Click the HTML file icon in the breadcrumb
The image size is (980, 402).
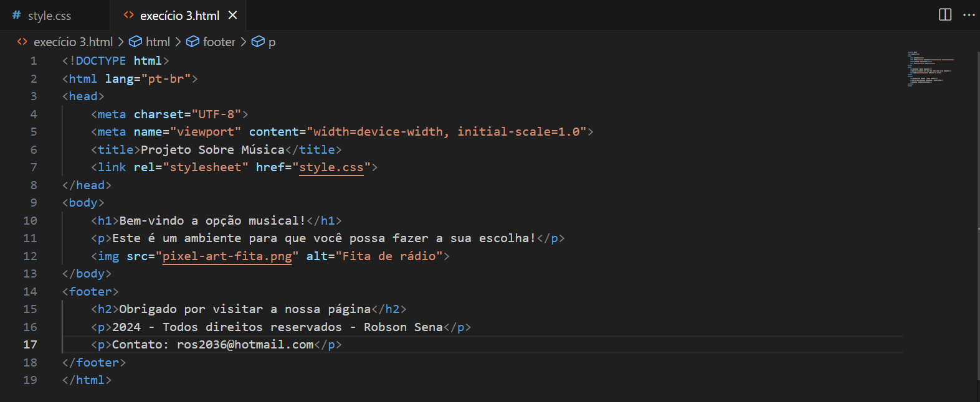coord(22,42)
